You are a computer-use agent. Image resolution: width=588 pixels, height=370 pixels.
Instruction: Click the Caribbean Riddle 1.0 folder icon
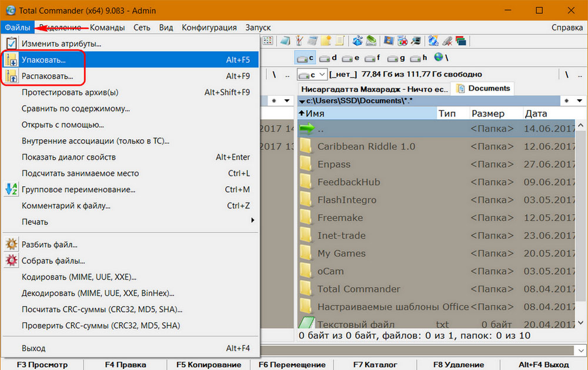point(306,146)
